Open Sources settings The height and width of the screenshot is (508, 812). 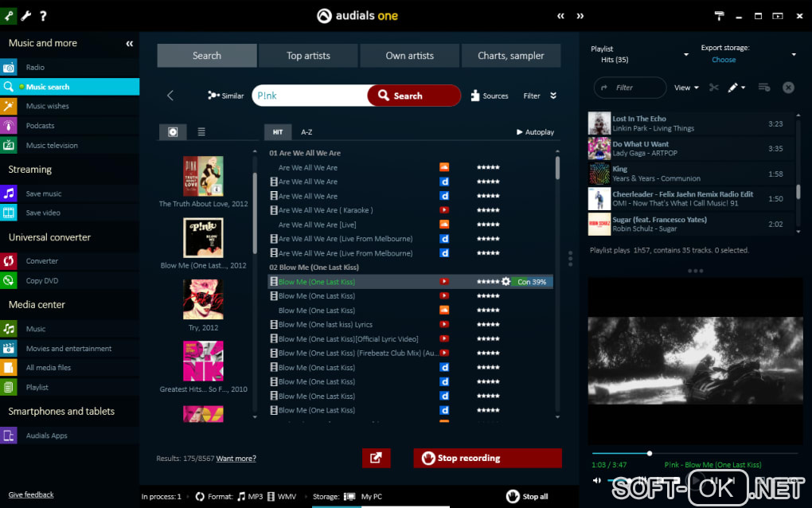[490, 96]
